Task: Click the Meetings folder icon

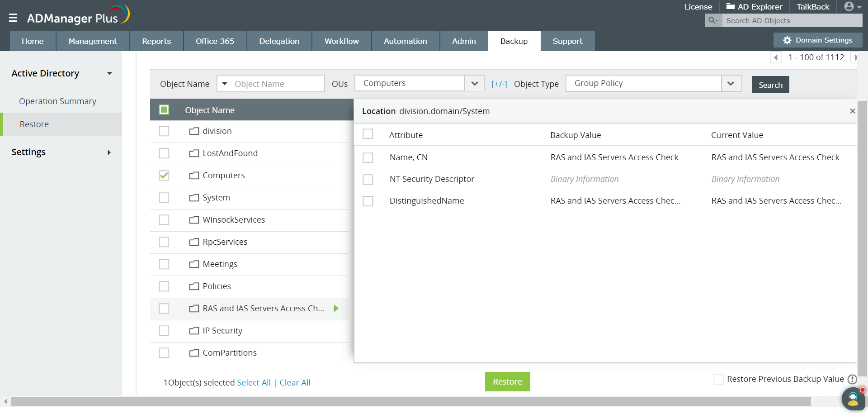Action: click(x=194, y=264)
